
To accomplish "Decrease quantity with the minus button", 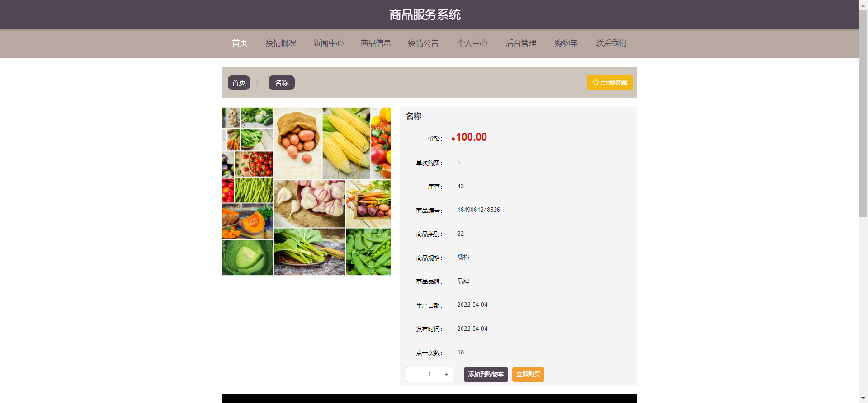I will tap(413, 375).
